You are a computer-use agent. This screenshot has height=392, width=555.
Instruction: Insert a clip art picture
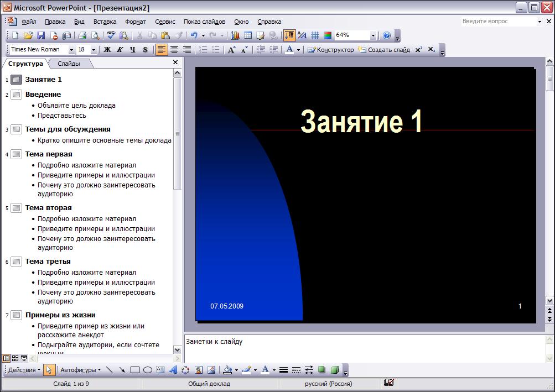(x=199, y=370)
